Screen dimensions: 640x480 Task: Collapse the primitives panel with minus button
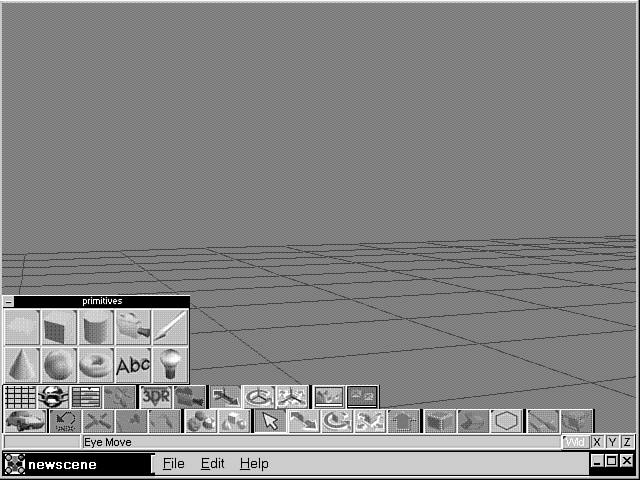tap(9, 302)
